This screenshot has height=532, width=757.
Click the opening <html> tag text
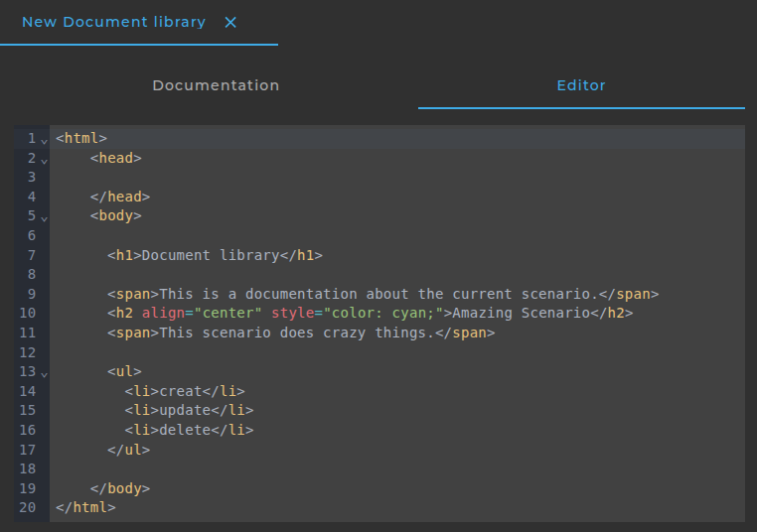(x=81, y=138)
